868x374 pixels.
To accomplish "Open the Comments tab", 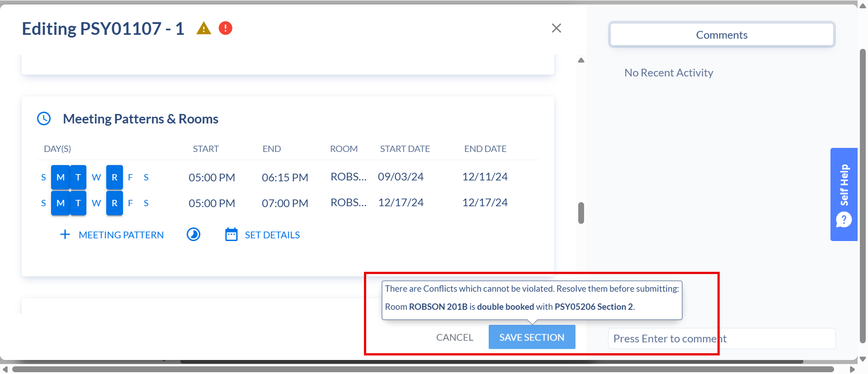I will 722,35.
